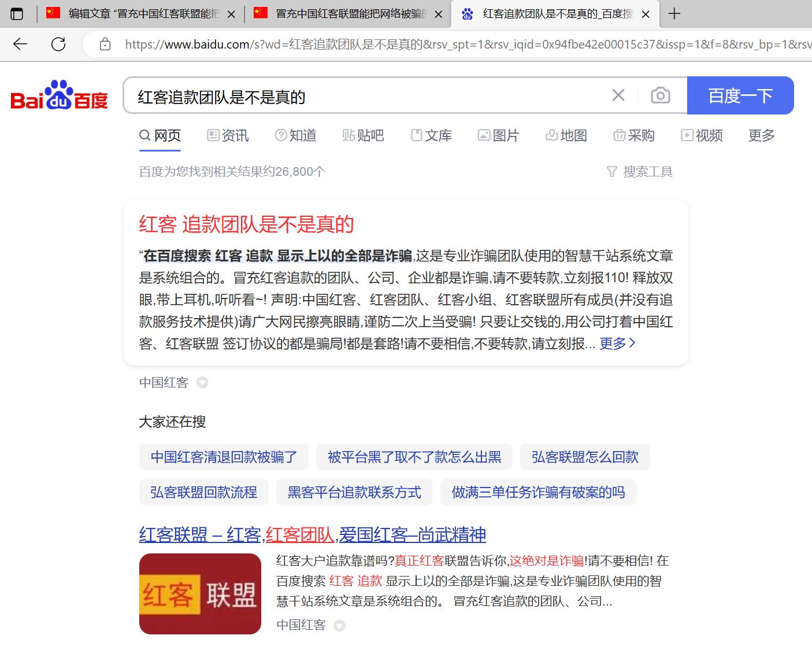812x650 pixels.
Task: Focus the Baidu search input field
Action: coord(370,97)
